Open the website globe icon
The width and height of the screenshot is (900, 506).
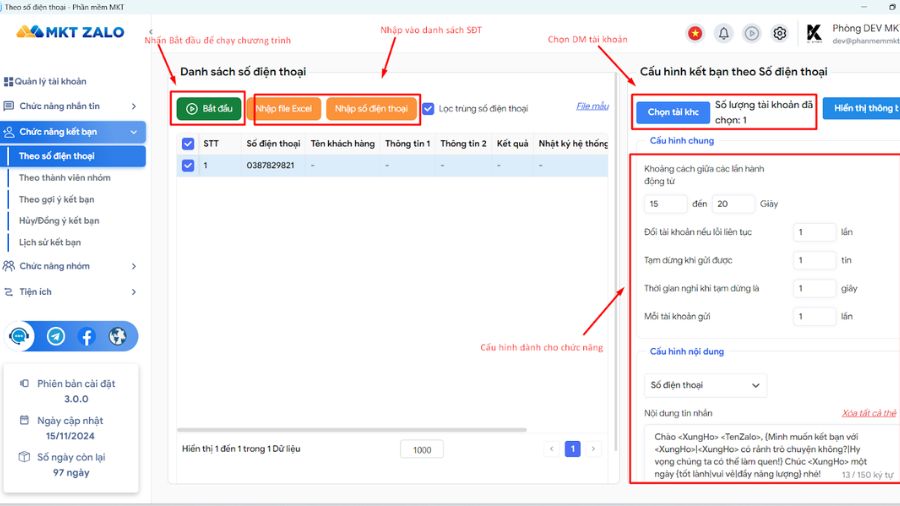(x=118, y=336)
